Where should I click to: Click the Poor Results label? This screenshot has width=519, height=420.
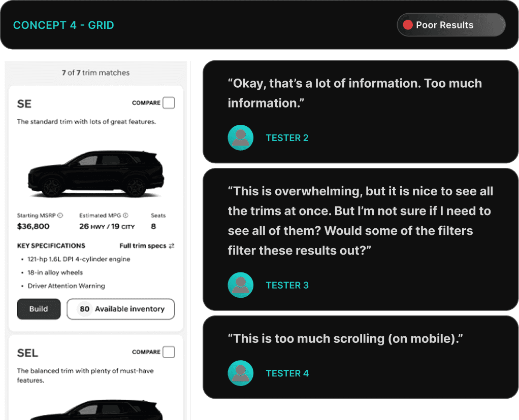444,25
